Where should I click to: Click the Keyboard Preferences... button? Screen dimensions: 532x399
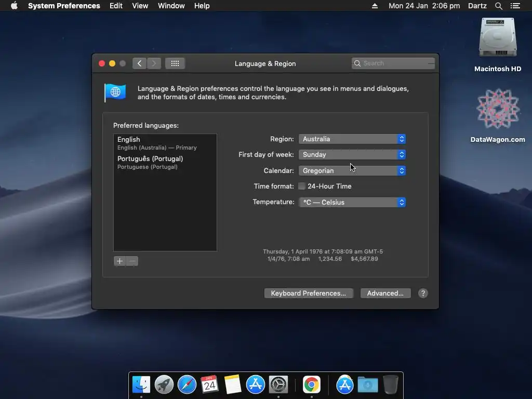[x=309, y=293]
